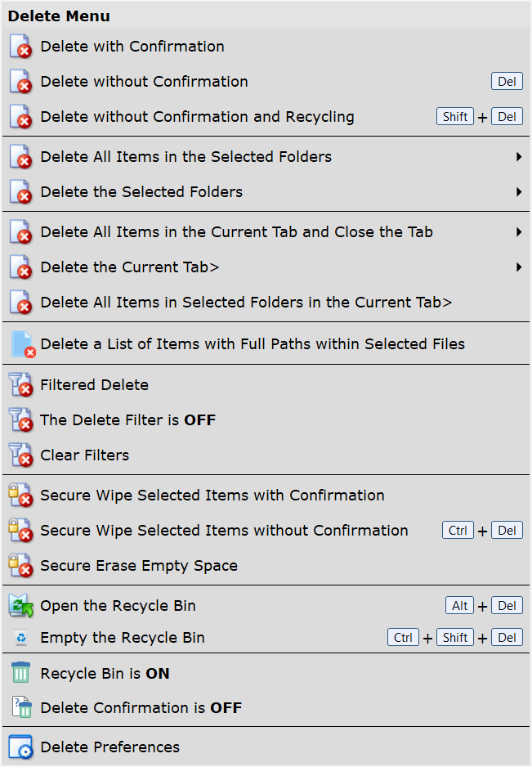Click the Clear Filters funnel icon
Screen dimensions: 532x767
(x=21, y=455)
